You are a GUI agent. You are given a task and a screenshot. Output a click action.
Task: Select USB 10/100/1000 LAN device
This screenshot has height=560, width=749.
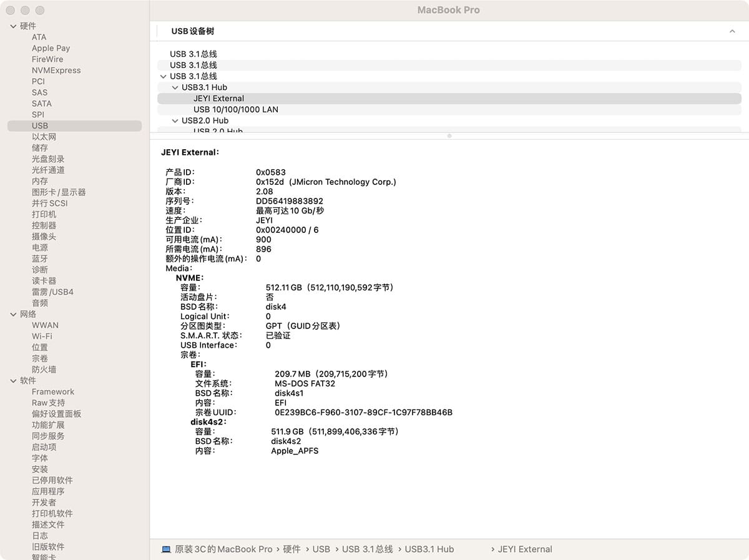click(x=235, y=109)
